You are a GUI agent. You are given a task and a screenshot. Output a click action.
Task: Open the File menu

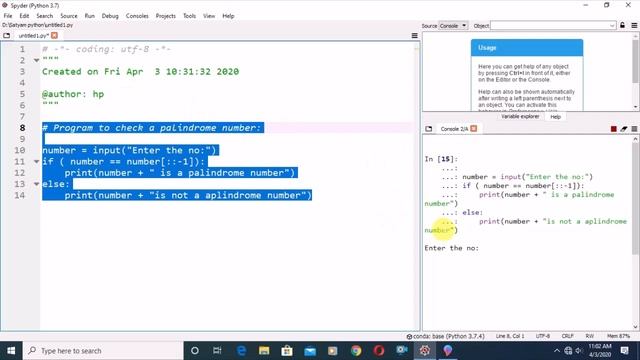(8, 16)
